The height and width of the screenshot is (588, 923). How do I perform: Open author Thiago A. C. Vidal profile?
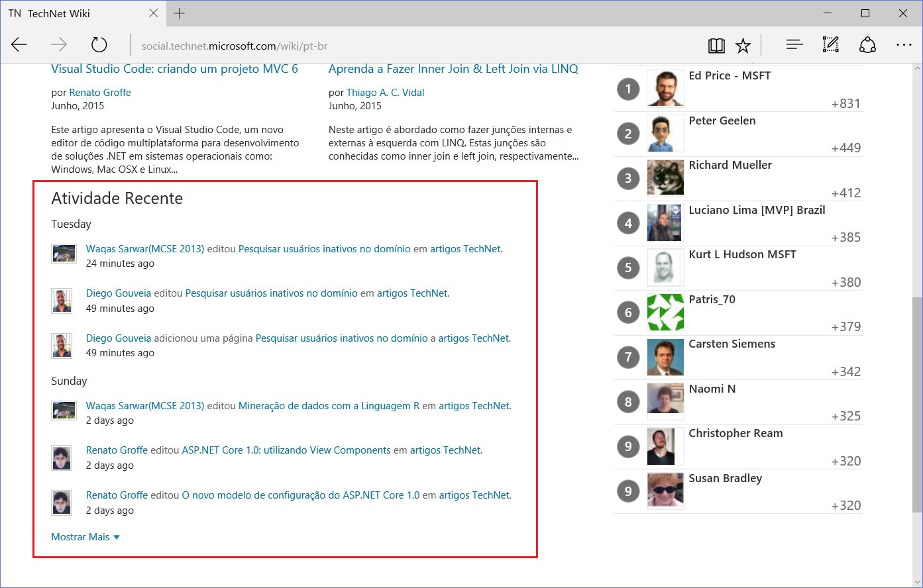[386, 93]
